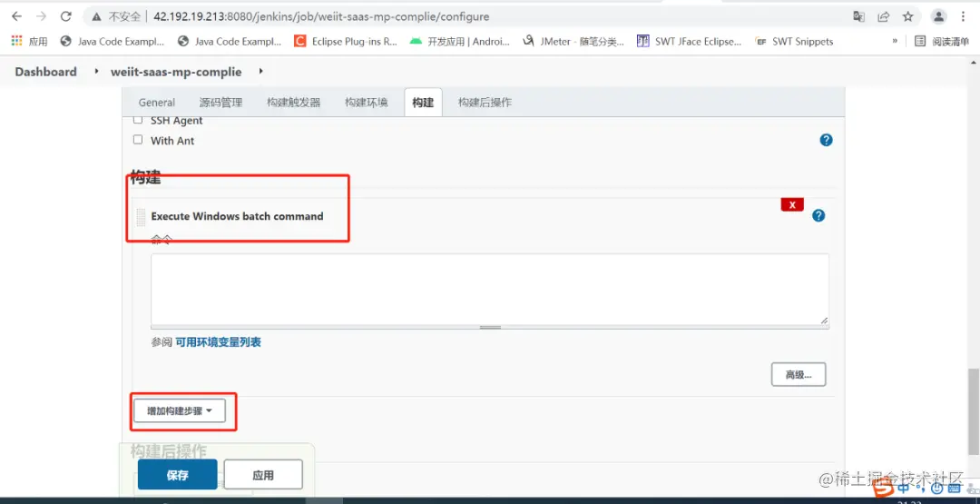Click inside the command text area
980x504 pixels.
pyautogui.click(x=490, y=289)
